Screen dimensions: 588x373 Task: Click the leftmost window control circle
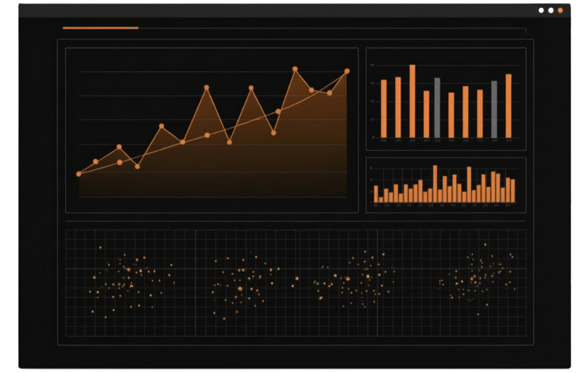[541, 11]
